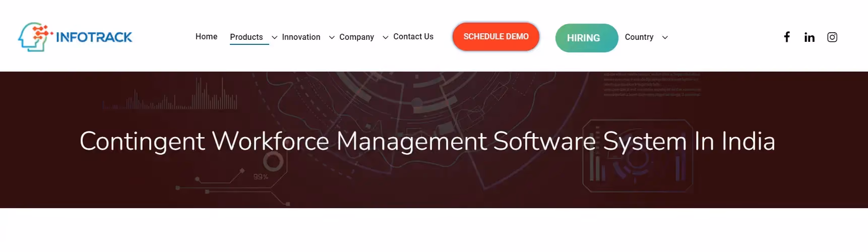Viewport: 868px width, 252px height.
Task: Expand the Company dropdown chevron
Action: pos(386,38)
